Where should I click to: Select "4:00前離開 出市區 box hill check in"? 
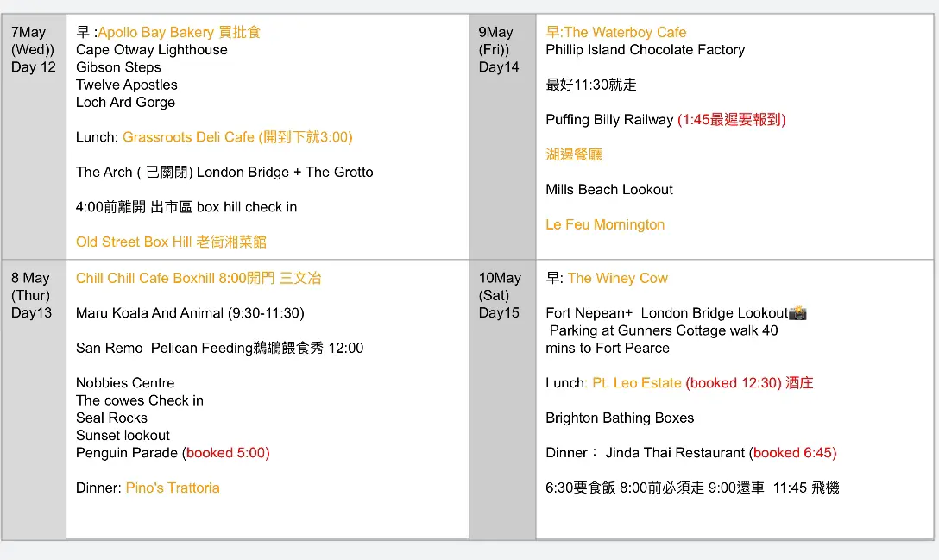coord(186,207)
